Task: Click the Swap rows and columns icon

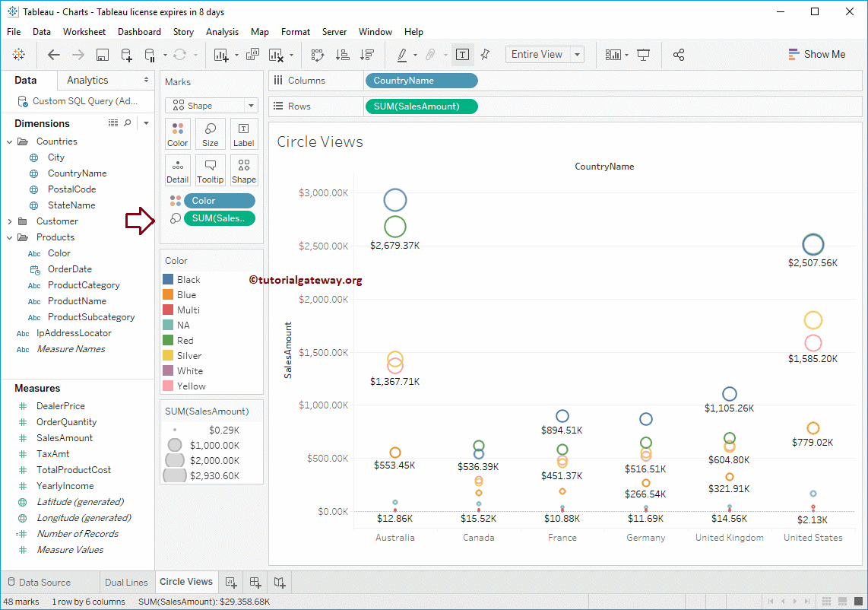Action: (x=317, y=54)
